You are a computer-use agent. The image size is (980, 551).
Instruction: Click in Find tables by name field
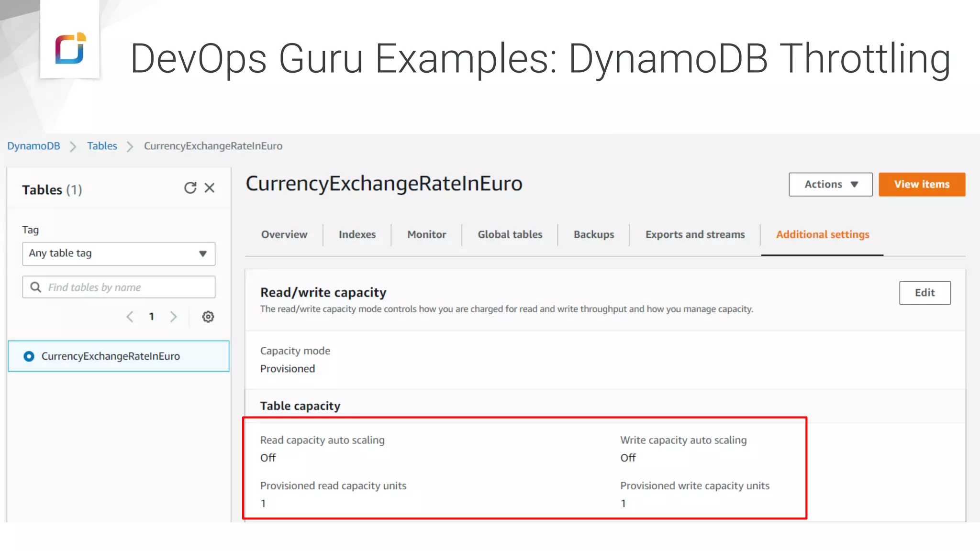[x=119, y=287]
